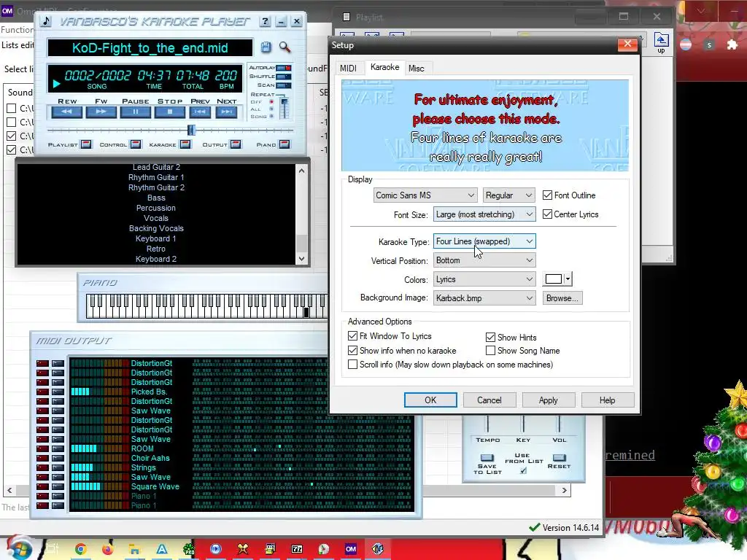This screenshot has height=560, width=747.
Task: Open the Background Image Karback.bmp dropdown
Action: tap(484, 298)
